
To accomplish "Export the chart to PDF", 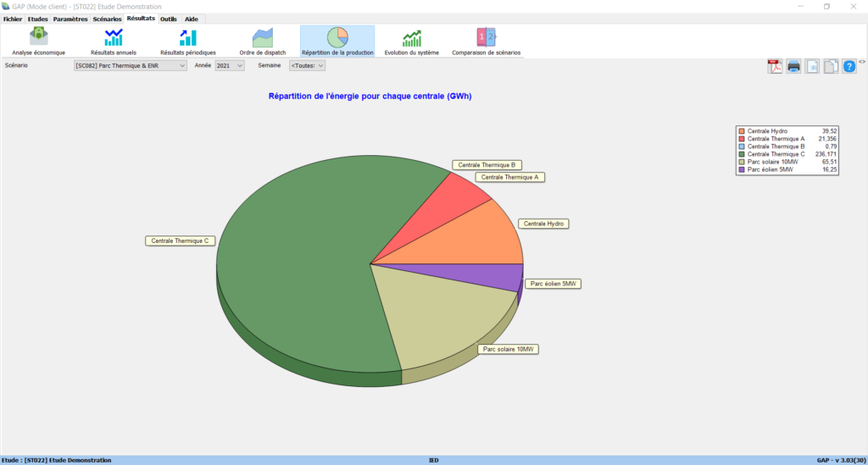I will [775, 67].
